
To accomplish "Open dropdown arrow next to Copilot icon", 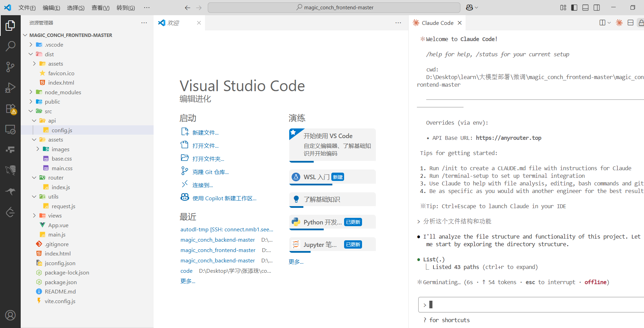I will click(477, 8).
